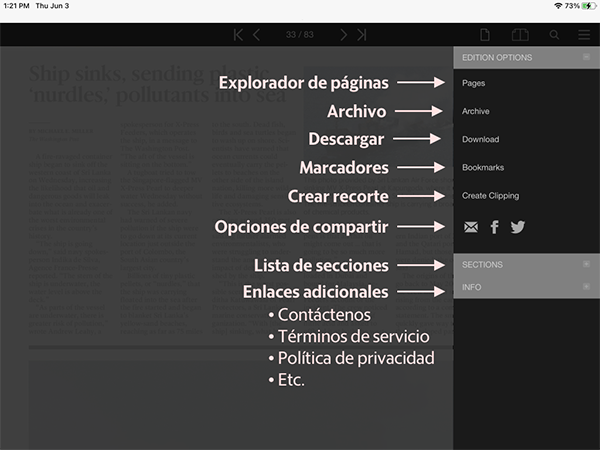Go to the previous page
This screenshot has height=450, width=600.
pos(257,35)
